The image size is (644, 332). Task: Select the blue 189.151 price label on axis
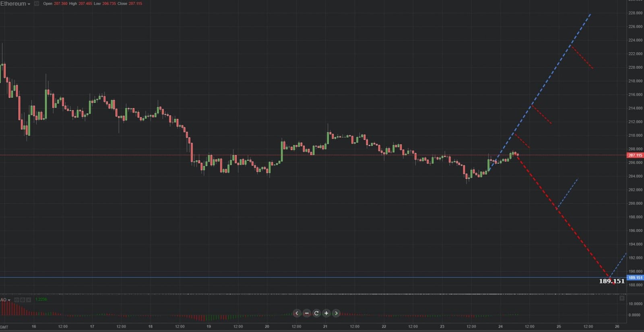point(636,278)
